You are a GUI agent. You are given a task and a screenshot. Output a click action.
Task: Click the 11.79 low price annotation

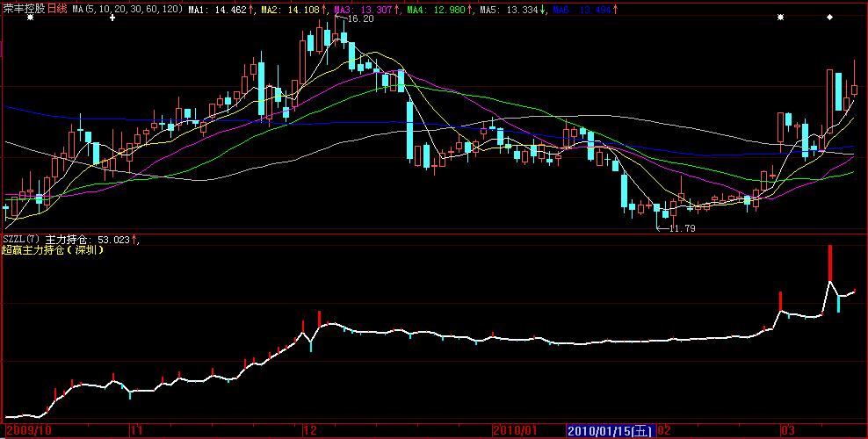click(682, 228)
